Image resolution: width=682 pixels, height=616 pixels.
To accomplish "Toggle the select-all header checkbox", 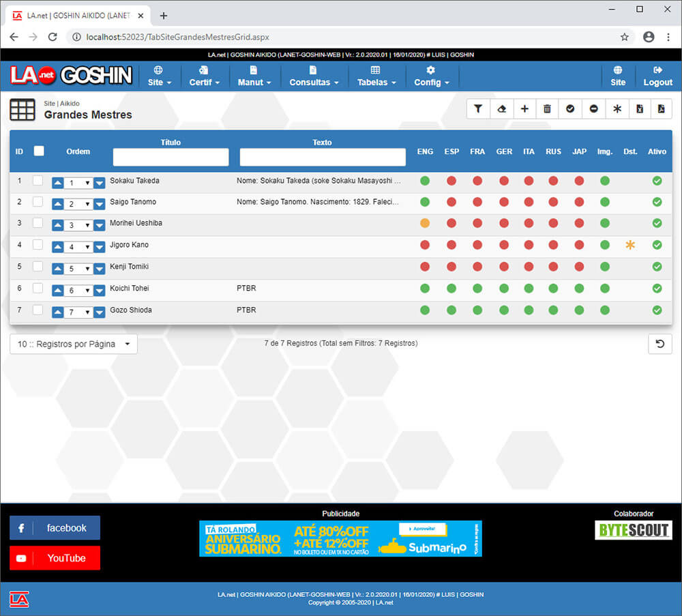I will click(39, 151).
